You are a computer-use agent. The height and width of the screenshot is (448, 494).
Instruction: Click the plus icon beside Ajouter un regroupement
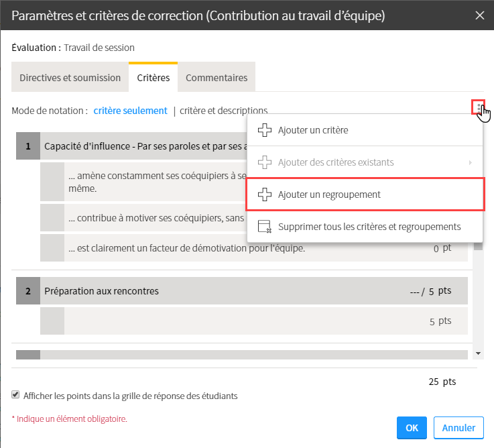point(265,194)
